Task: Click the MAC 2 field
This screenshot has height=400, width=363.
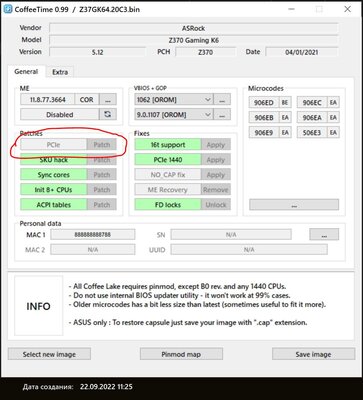Action: pyautogui.click(x=93, y=249)
